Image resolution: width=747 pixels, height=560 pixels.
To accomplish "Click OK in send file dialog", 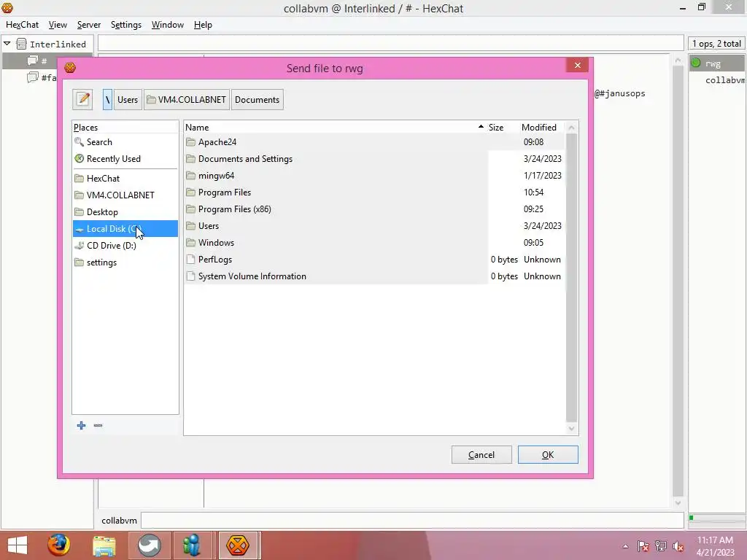I will coord(548,455).
